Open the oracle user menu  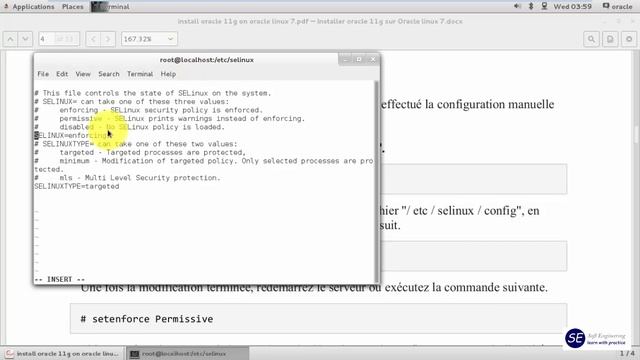(x=617, y=7)
